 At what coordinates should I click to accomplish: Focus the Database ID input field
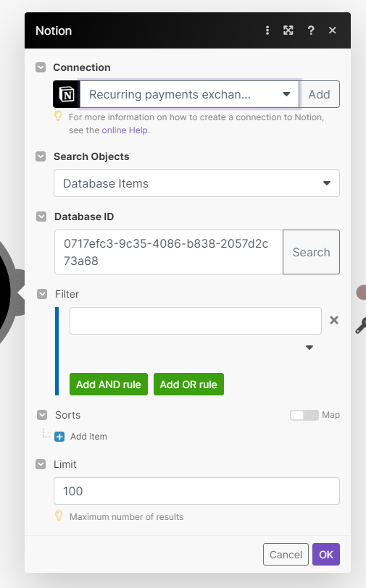tap(169, 252)
